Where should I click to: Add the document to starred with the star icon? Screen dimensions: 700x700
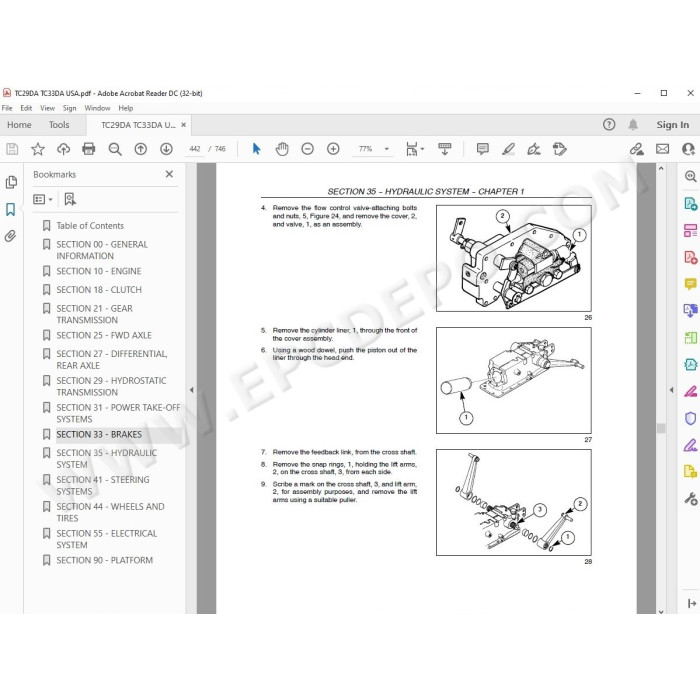[x=38, y=149]
